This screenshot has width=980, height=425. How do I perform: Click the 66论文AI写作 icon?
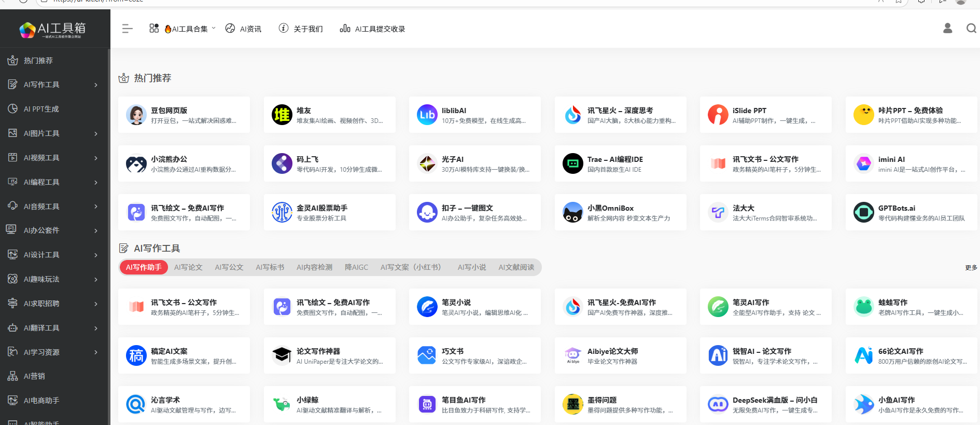[x=864, y=355]
